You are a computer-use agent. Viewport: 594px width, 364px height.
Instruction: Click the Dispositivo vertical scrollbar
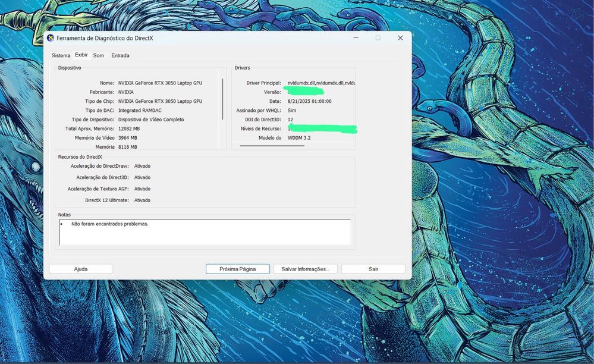(x=222, y=99)
